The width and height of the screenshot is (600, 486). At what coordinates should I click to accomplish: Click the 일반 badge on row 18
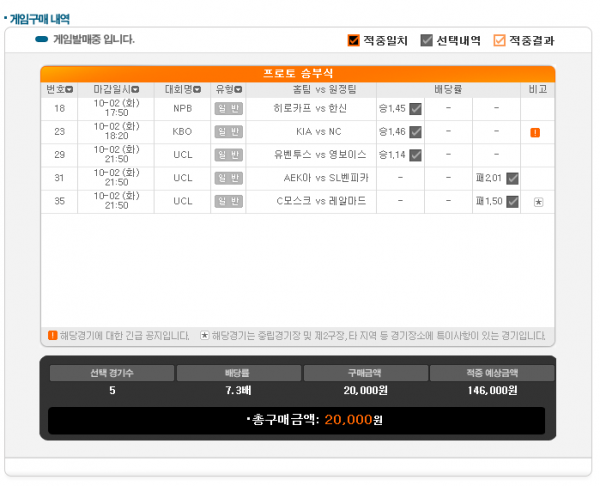(x=228, y=108)
